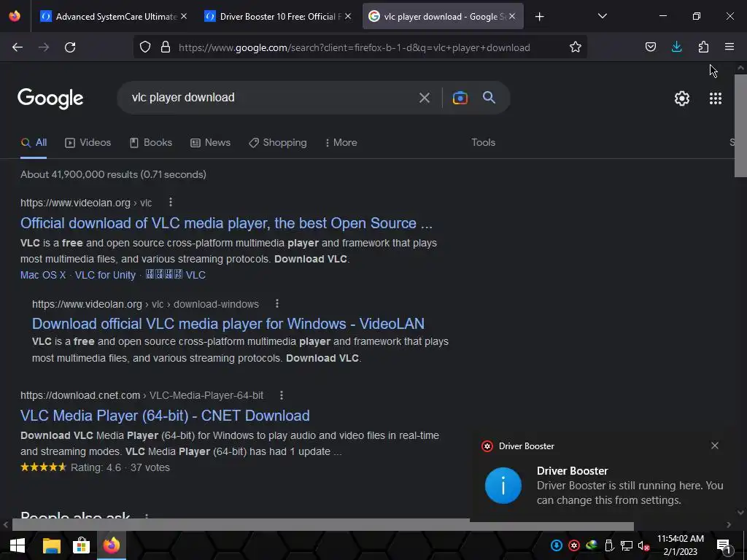
Task: Click USB safely remove hardware tray icon
Action: 609,545
